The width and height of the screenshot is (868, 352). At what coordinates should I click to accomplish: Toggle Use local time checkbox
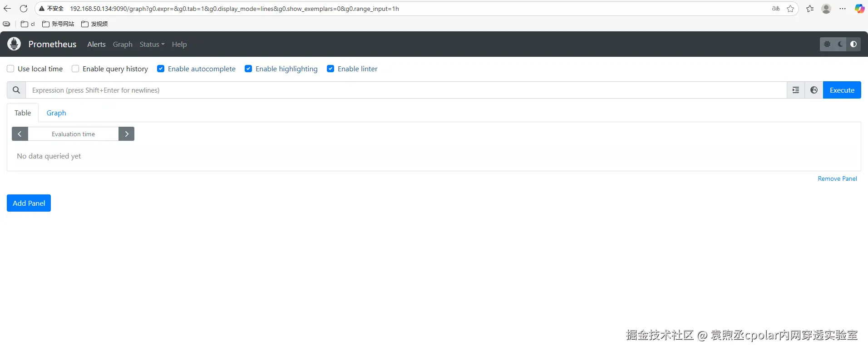tap(10, 69)
